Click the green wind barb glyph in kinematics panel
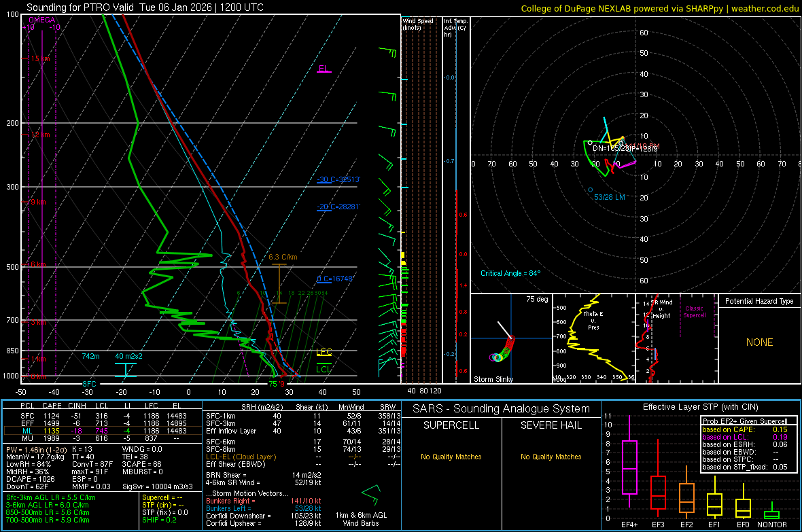The height and width of the screenshot is (532, 802). 370,495
